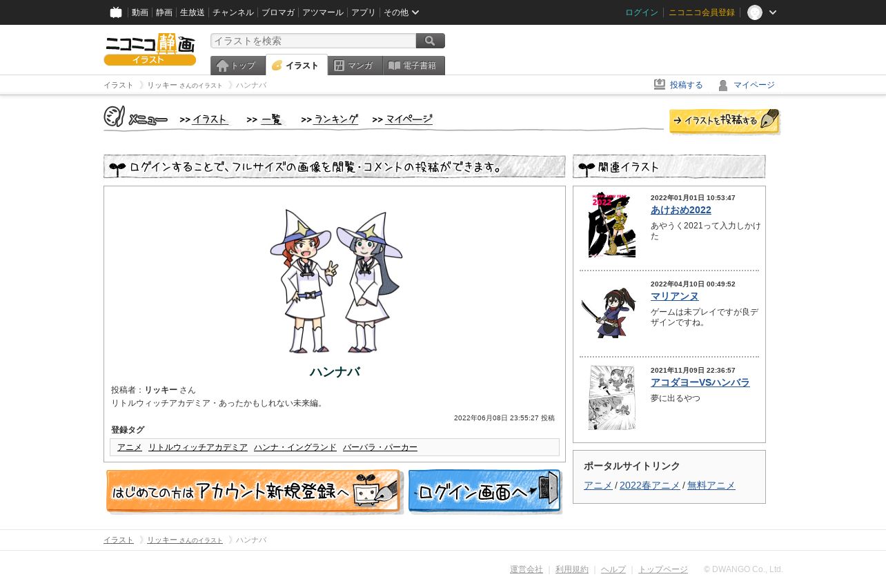Click the user avatar icon
Viewport: 886px width, 588px height.
point(755,12)
